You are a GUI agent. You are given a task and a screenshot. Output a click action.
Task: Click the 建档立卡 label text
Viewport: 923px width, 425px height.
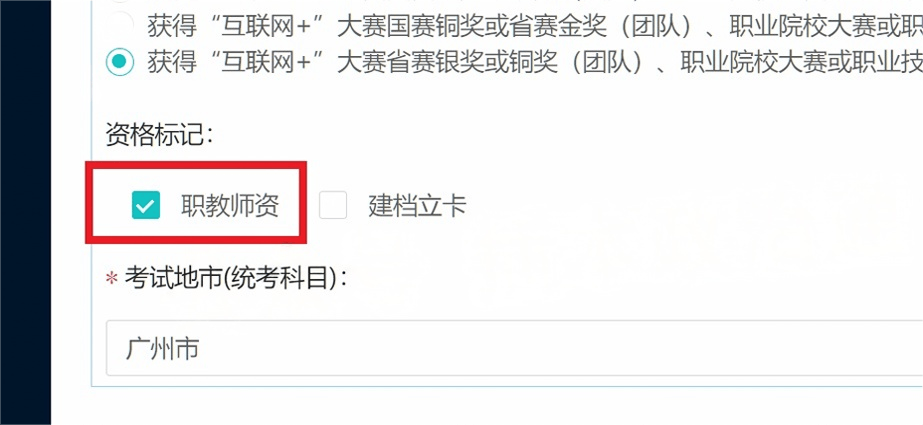[417, 206]
